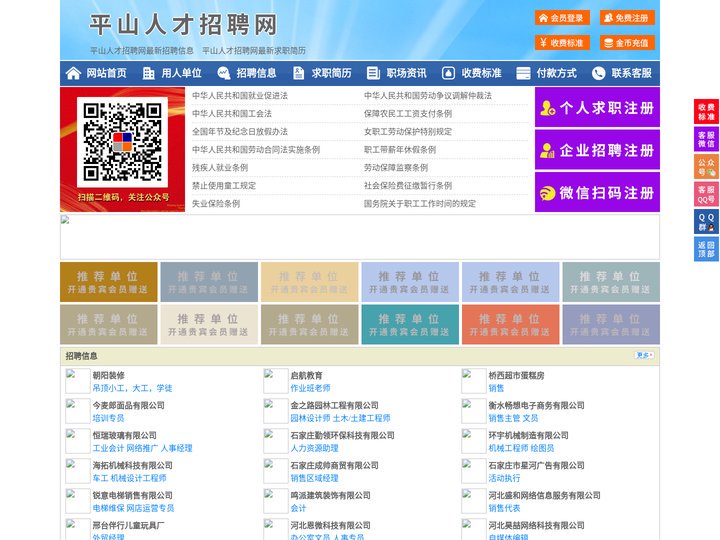The height and width of the screenshot is (540, 720).
Task: Open 劳动保障监察条例 link
Action: click(x=396, y=168)
